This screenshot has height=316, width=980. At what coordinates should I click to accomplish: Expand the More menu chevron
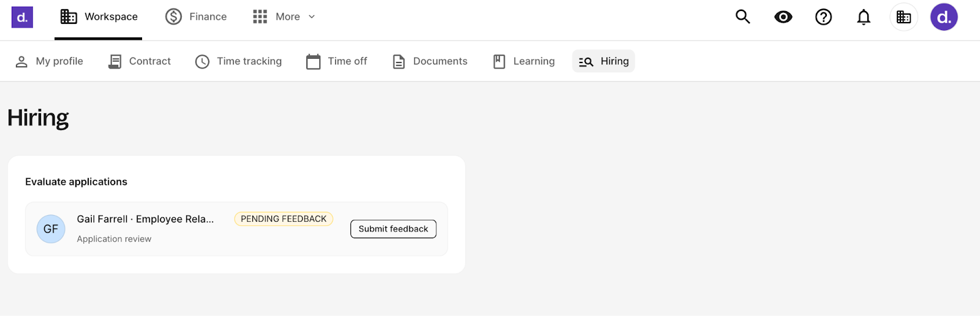(x=311, y=17)
